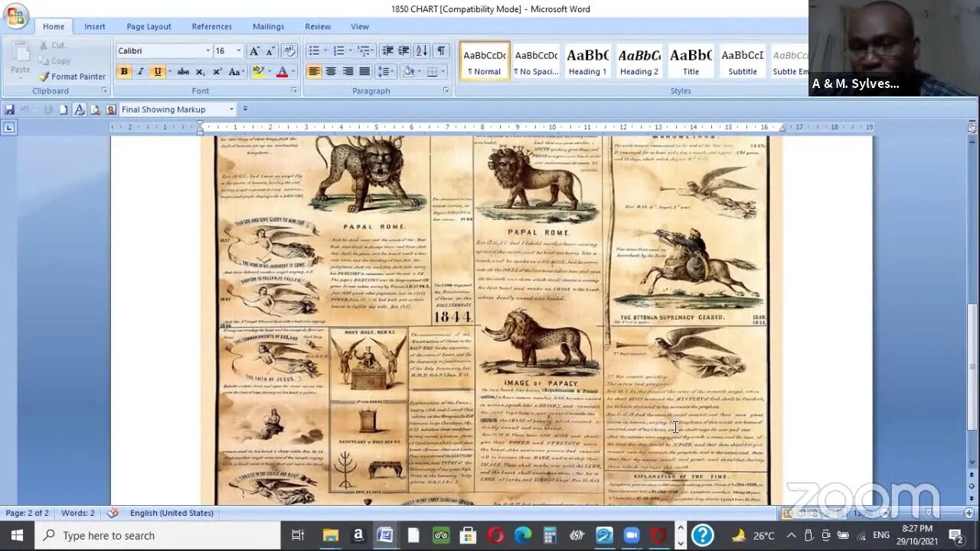Click the Clear Formatting icon
980x551 pixels.
[289, 51]
